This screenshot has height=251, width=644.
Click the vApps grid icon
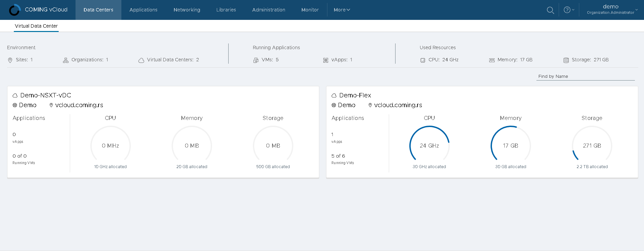pyautogui.click(x=326, y=60)
